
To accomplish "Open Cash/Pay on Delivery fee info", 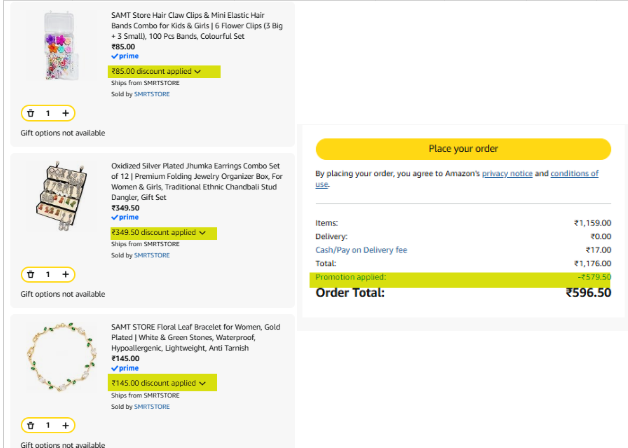I will pos(361,250).
